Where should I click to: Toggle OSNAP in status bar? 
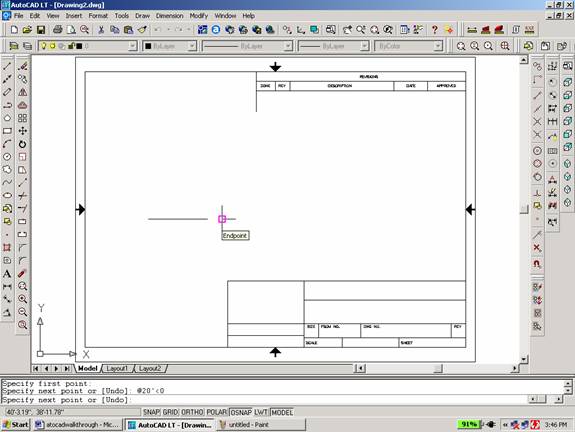coord(241,412)
